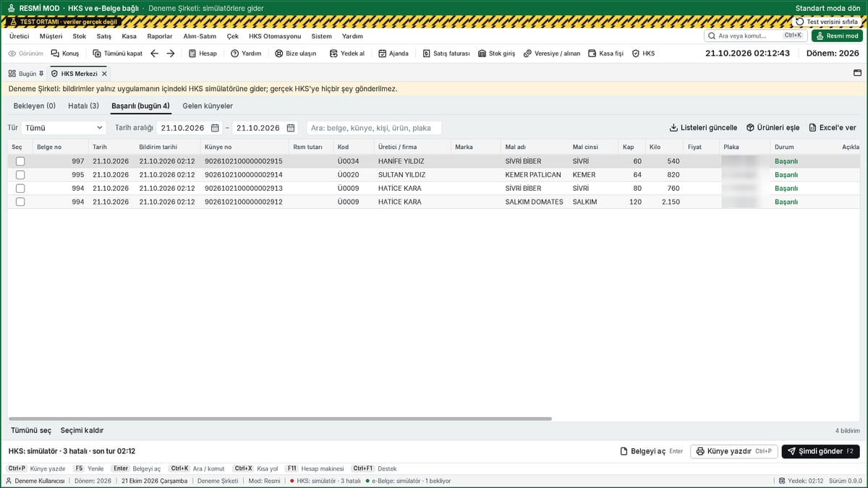Click Excel'e ver export button
Screen dimensions: 868x488
coord(833,128)
